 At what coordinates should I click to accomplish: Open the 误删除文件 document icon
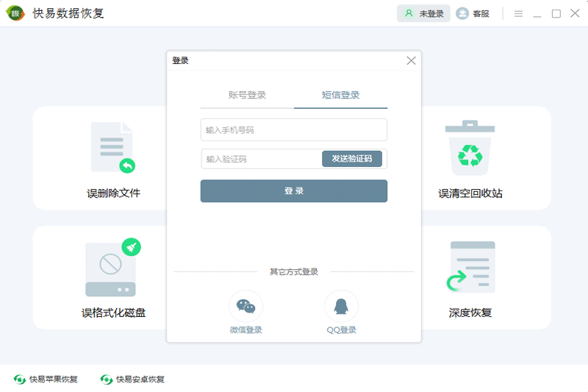(113, 147)
